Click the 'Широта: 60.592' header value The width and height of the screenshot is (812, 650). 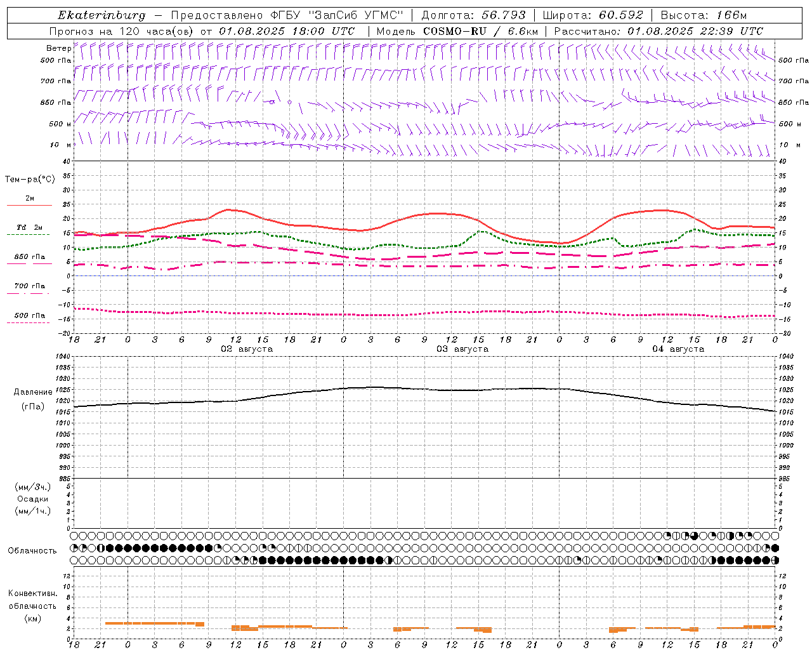click(x=593, y=15)
